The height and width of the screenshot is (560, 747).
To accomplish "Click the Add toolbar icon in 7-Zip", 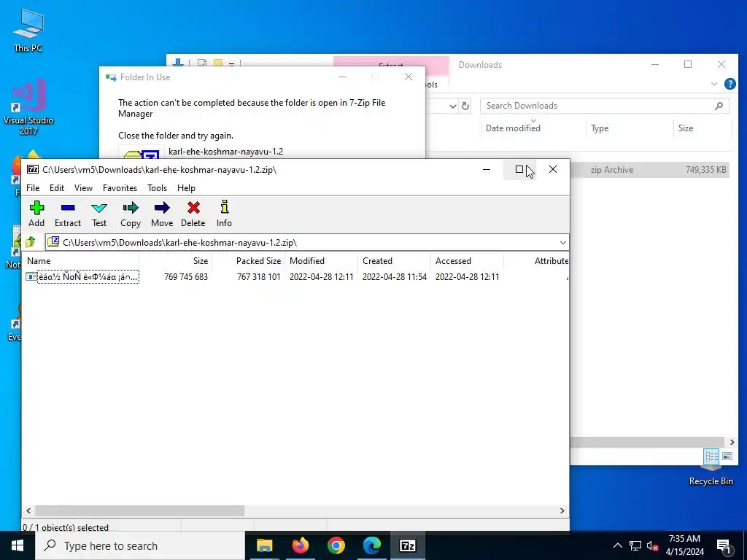I will pyautogui.click(x=36, y=214).
